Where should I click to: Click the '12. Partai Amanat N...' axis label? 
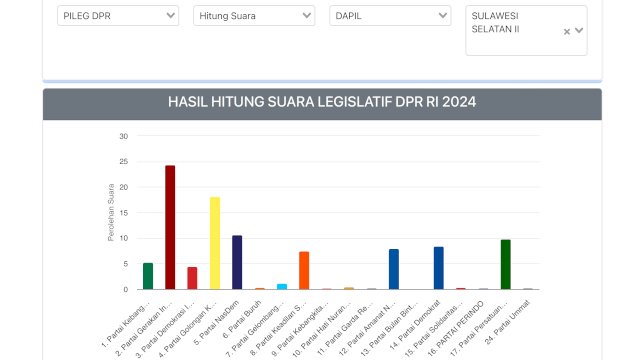pos(367,329)
